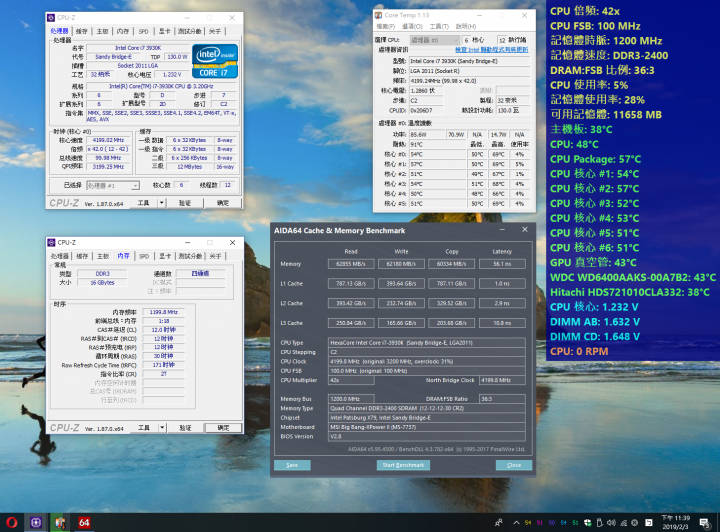Click Intel driver update link in Core Temp
The height and width of the screenshot is (532, 720).
pyautogui.click(x=491, y=50)
